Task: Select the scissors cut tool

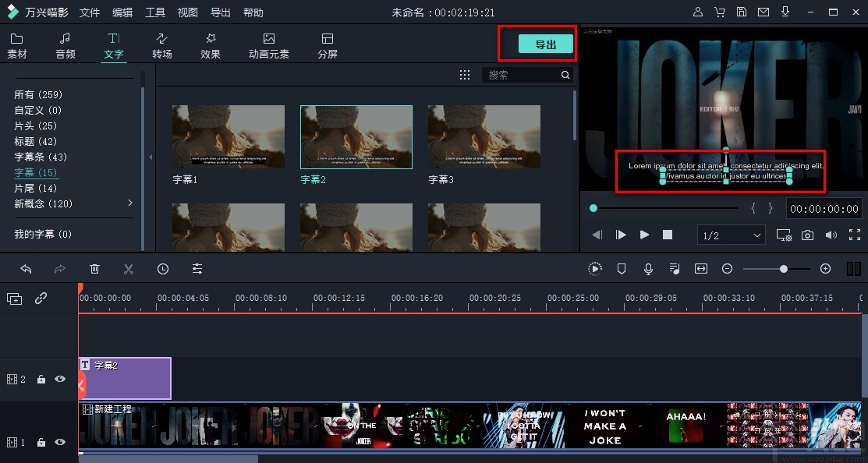Action: point(129,268)
